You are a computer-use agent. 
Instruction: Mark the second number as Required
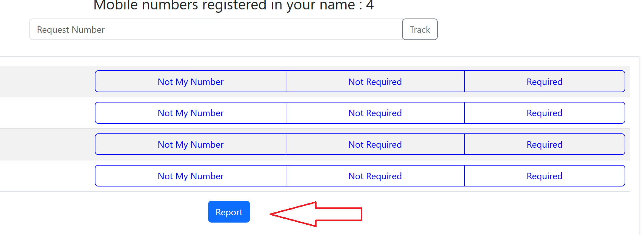click(x=544, y=113)
